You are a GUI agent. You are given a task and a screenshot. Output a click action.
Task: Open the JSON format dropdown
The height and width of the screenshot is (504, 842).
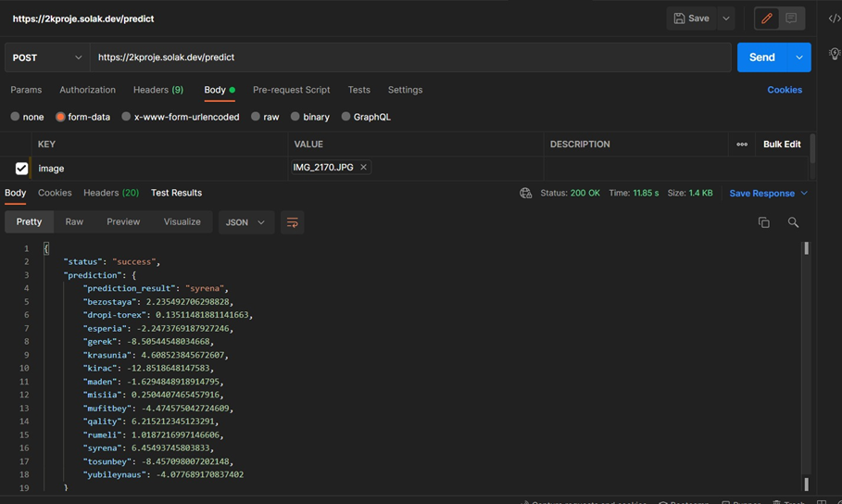tap(246, 222)
